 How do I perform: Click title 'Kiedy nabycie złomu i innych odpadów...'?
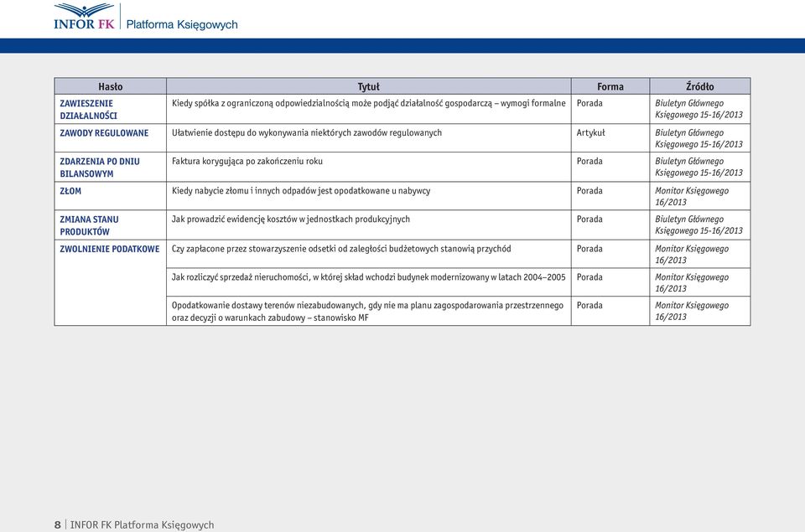301,191
